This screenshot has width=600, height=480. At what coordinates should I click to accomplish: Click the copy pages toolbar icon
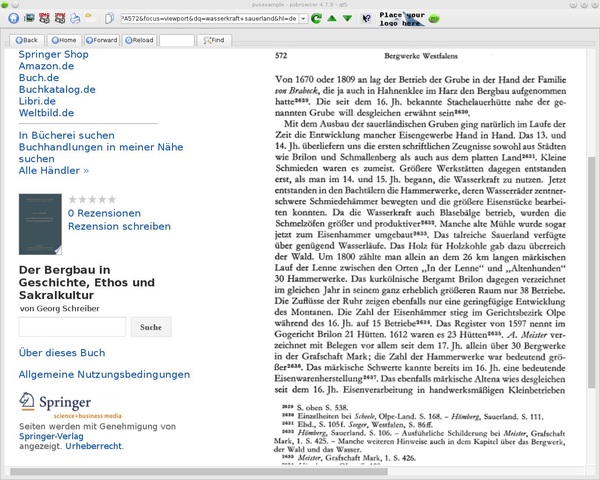point(110,18)
